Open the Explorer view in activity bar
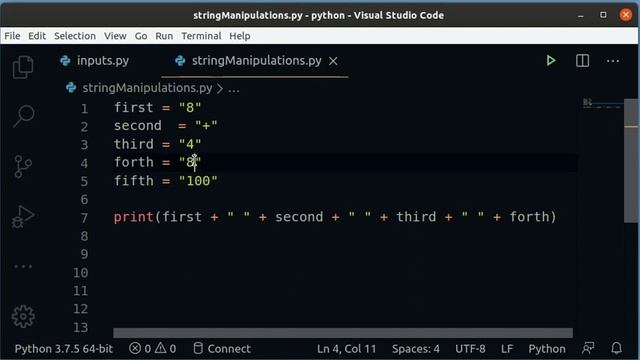Viewport: 640px width, 360px height. (x=23, y=67)
